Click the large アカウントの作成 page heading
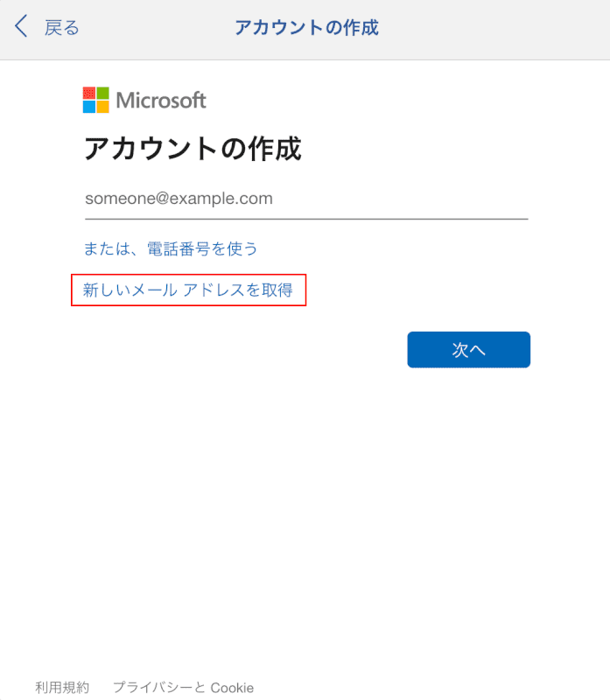This screenshot has height=700, width=610. tap(193, 149)
